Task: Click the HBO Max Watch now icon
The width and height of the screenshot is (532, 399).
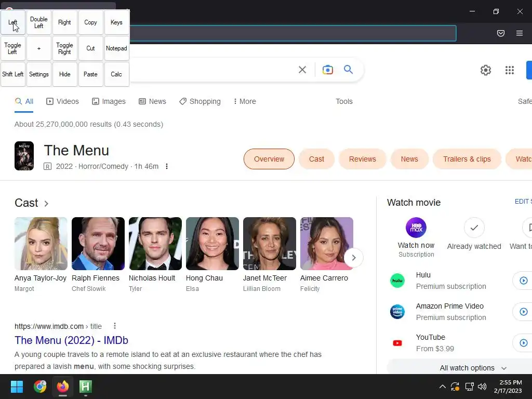Action: 416,228
